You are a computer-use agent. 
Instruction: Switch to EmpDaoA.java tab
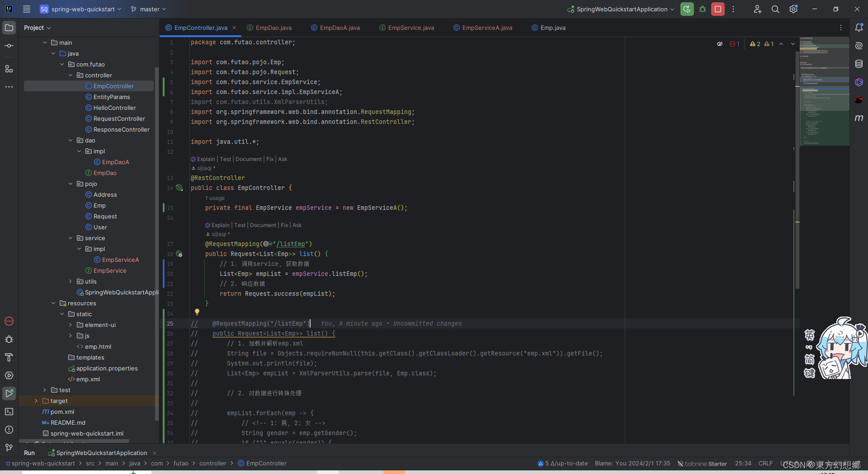click(x=336, y=28)
